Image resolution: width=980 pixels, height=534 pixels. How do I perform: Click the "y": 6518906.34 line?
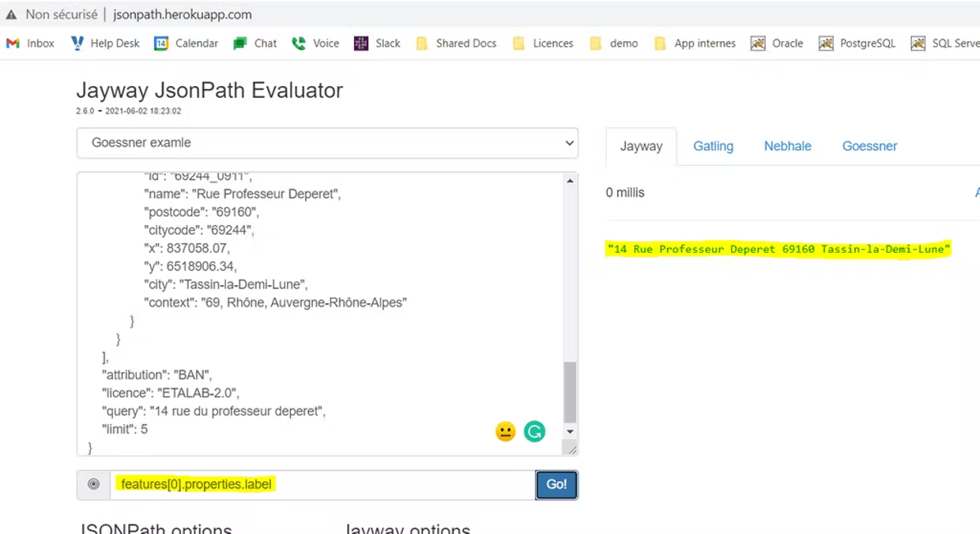click(x=190, y=266)
